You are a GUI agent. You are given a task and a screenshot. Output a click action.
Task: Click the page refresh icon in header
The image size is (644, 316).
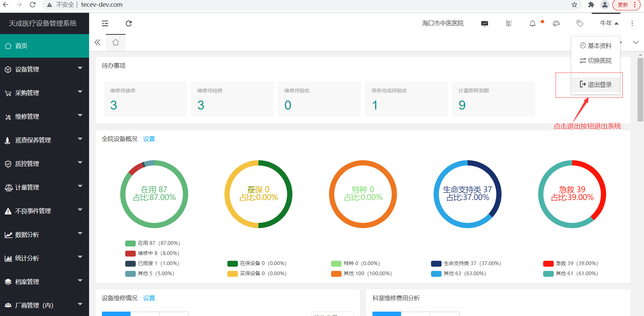click(x=129, y=23)
